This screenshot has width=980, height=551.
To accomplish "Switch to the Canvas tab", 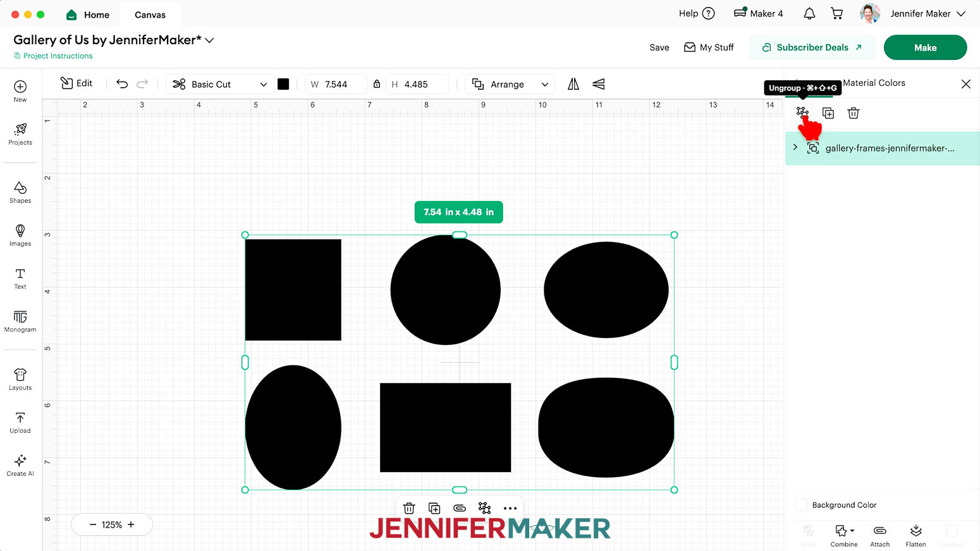I will tap(150, 15).
